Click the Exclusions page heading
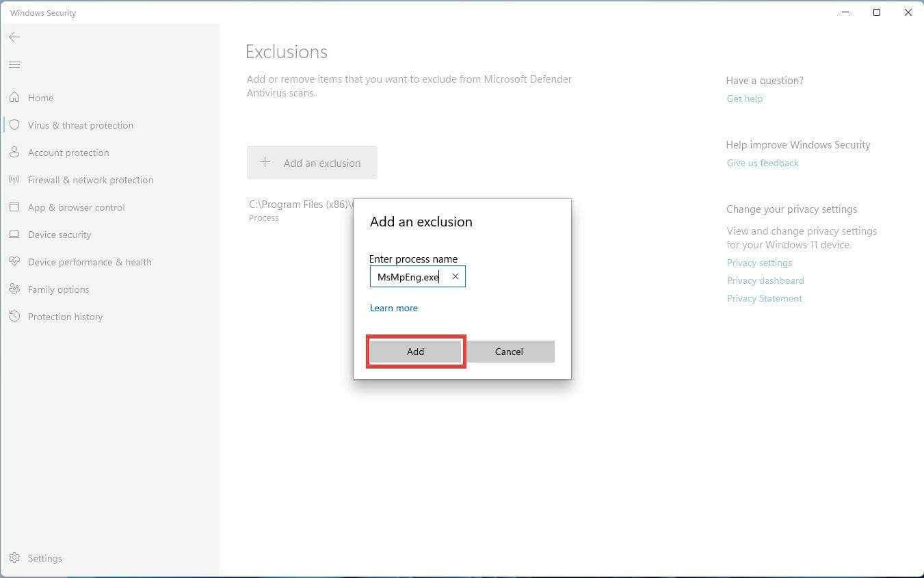The width and height of the screenshot is (924, 578). pos(286,52)
